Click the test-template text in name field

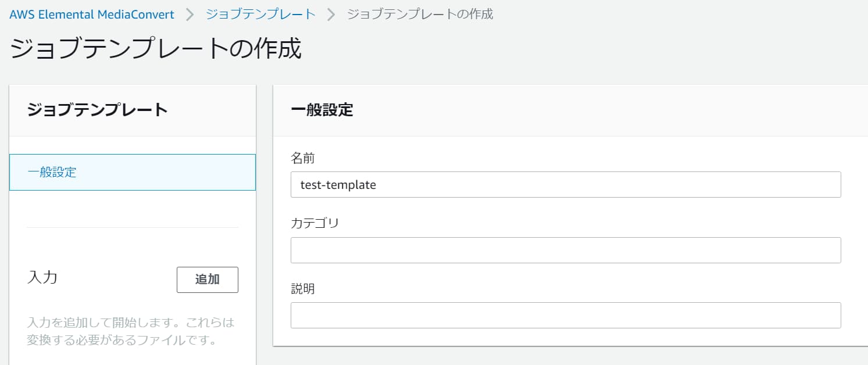pyautogui.click(x=338, y=185)
